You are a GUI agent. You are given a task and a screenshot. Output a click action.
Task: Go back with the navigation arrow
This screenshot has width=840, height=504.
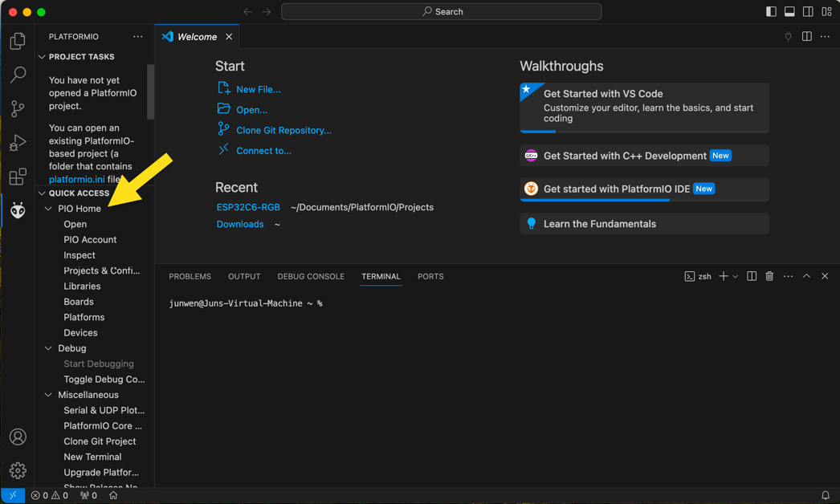coord(247,12)
